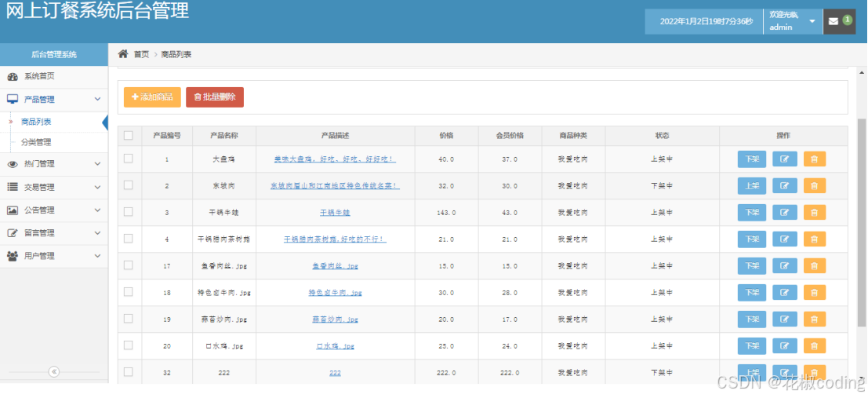Open description link 美味大盘鸡

(335, 159)
